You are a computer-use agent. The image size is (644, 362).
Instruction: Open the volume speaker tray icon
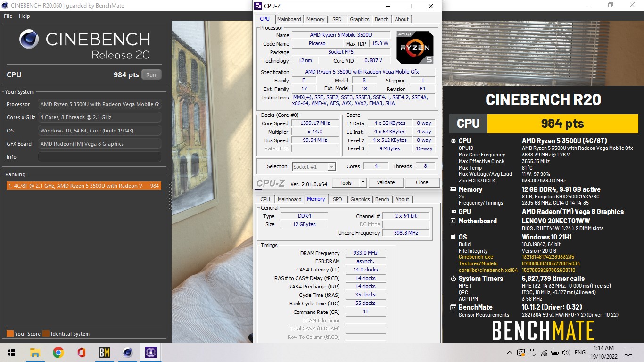click(x=566, y=353)
